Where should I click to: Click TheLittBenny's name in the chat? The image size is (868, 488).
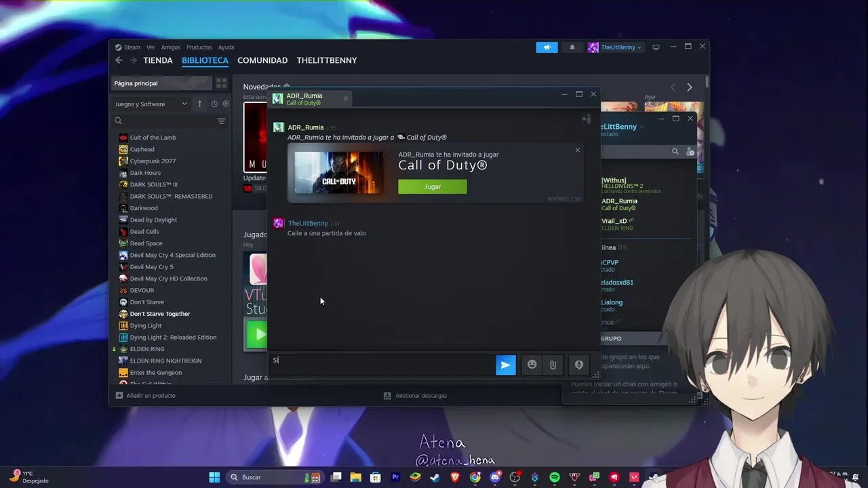308,223
